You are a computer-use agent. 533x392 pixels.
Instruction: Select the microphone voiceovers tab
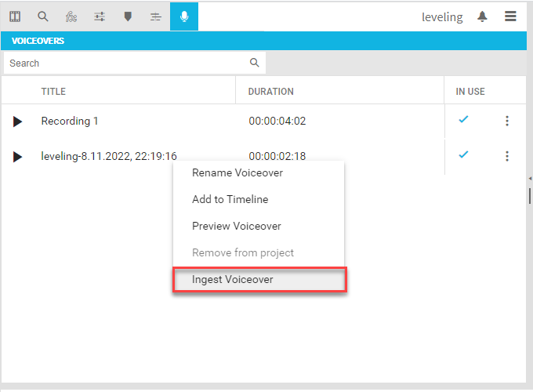(x=184, y=16)
